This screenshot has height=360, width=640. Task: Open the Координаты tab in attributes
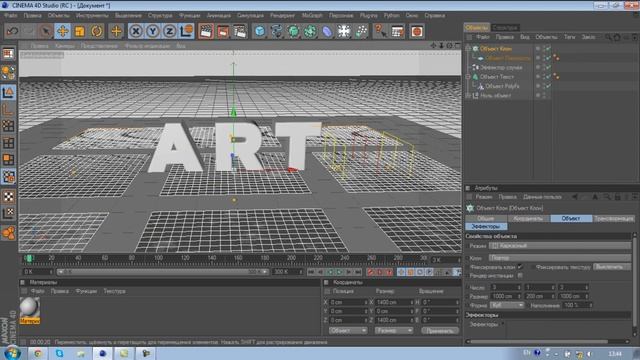click(x=528, y=218)
